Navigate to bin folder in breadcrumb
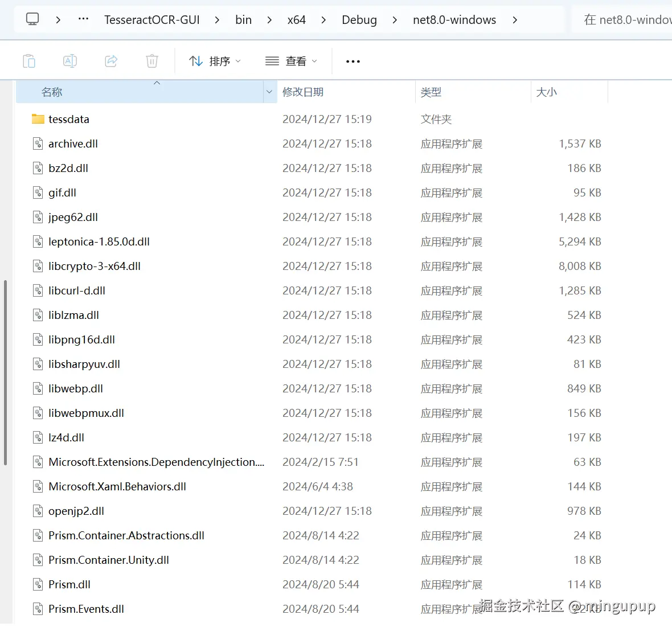Viewport: 672px width, 631px height. pyautogui.click(x=243, y=20)
